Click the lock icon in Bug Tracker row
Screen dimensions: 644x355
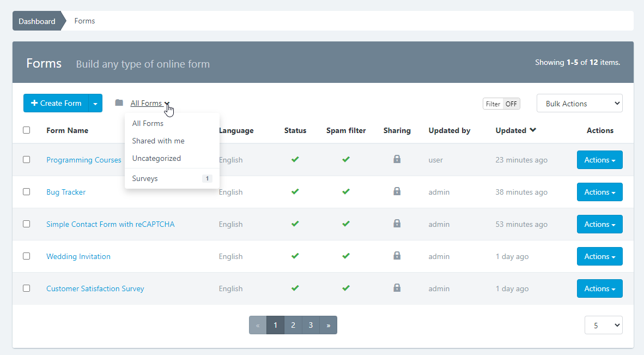[397, 191]
